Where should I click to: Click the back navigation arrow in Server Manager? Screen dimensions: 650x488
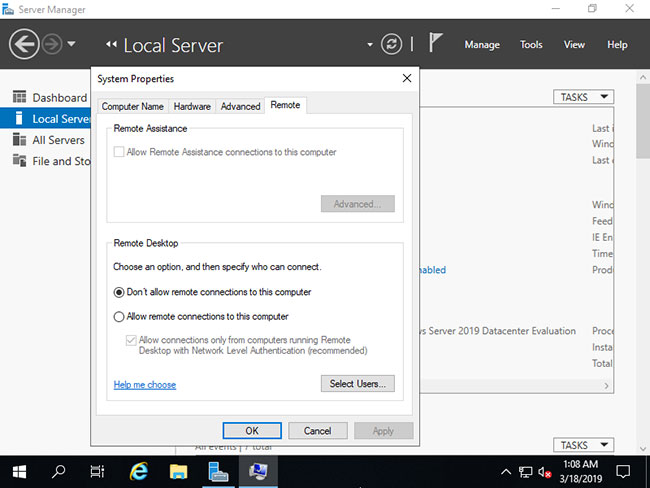point(24,44)
